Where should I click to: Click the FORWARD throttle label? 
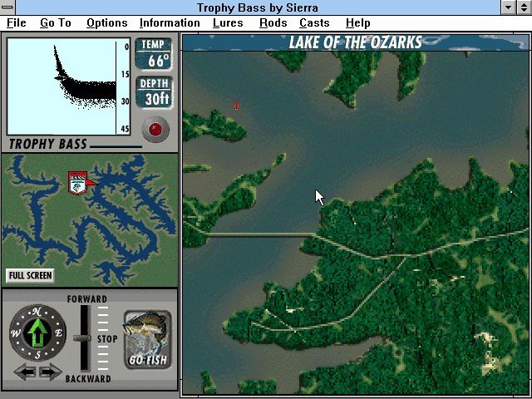(86, 299)
